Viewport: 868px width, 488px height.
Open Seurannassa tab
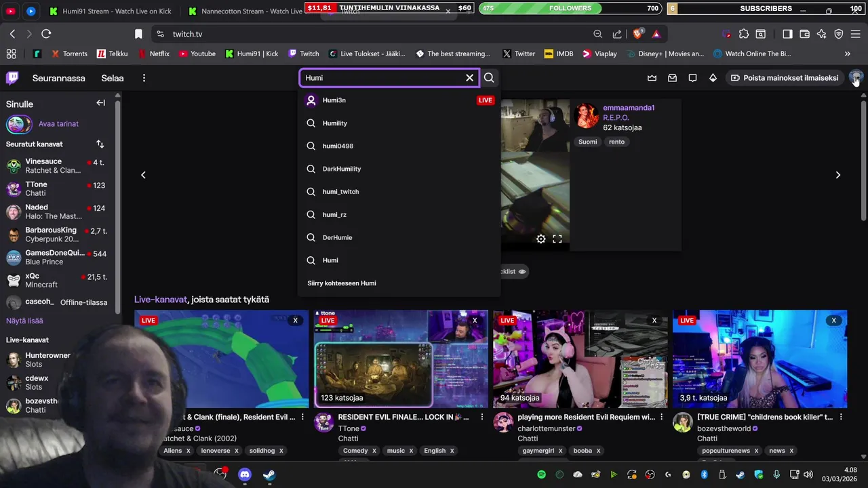point(59,78)
